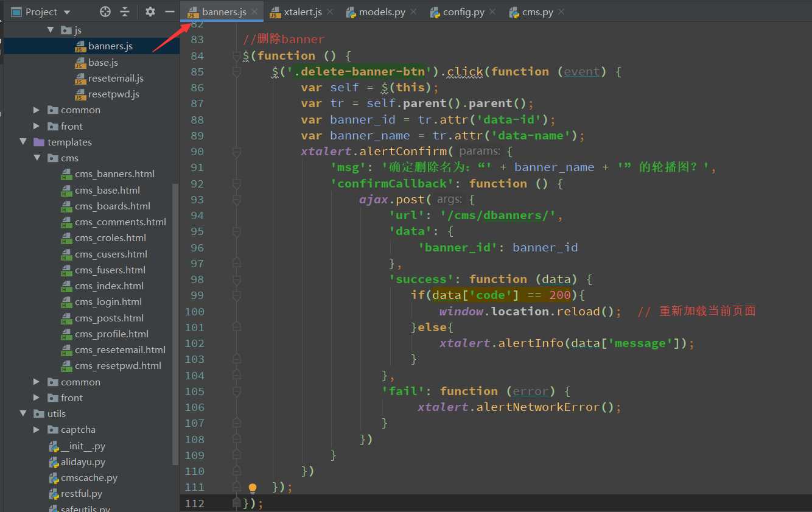The width and height of the screenshot is (812, 512).
Task: Open cms_index.html in the tree
Action: pos(109,286)
